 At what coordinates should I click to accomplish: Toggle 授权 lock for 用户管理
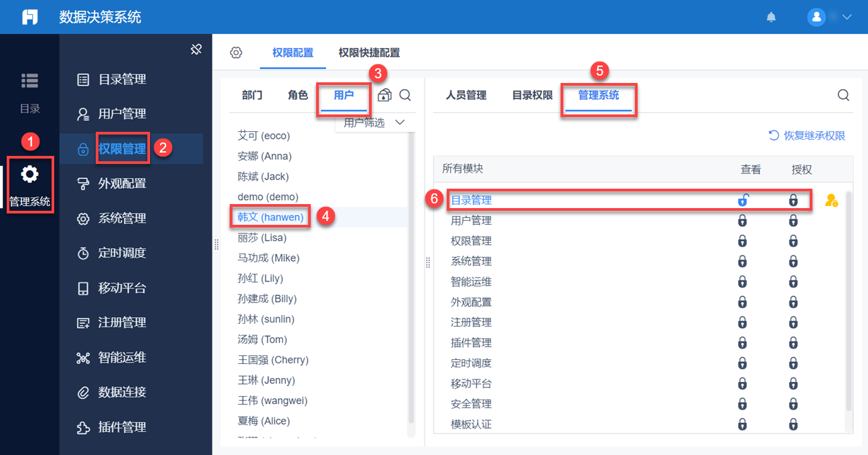click(x=793, y=221)
